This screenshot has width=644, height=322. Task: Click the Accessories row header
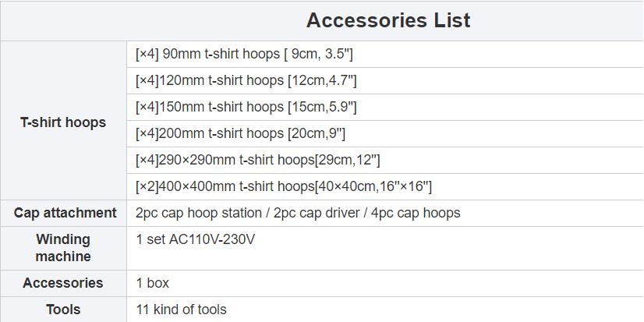(63, 283)
